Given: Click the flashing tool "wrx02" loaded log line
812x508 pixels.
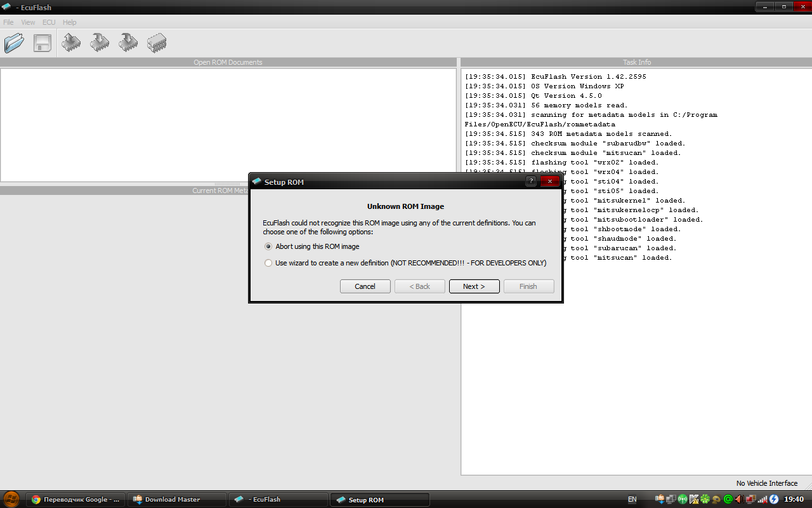Looking at the screenshot, I should click(x=562, y=163).
